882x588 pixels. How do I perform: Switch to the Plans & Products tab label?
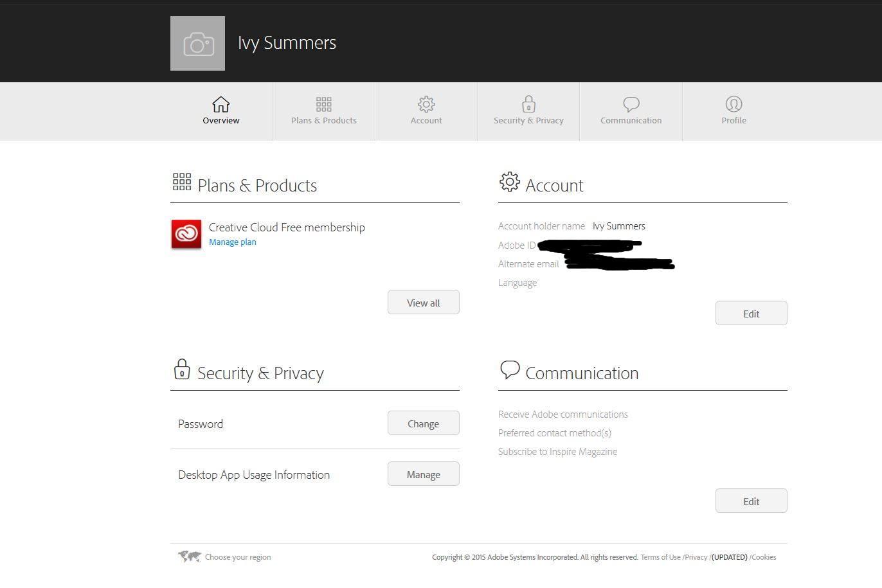click(x=323, y=120)
